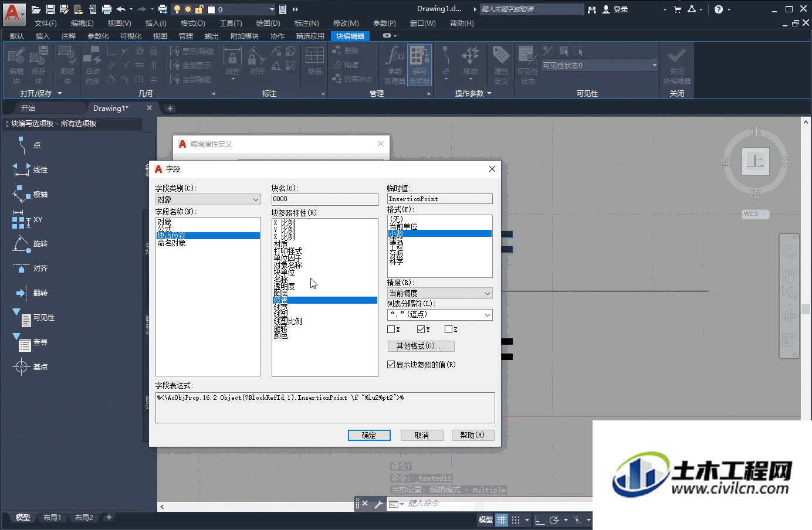
Task: Uncheck the Y checkbox in Field dialog
Action: coord(421,329)
